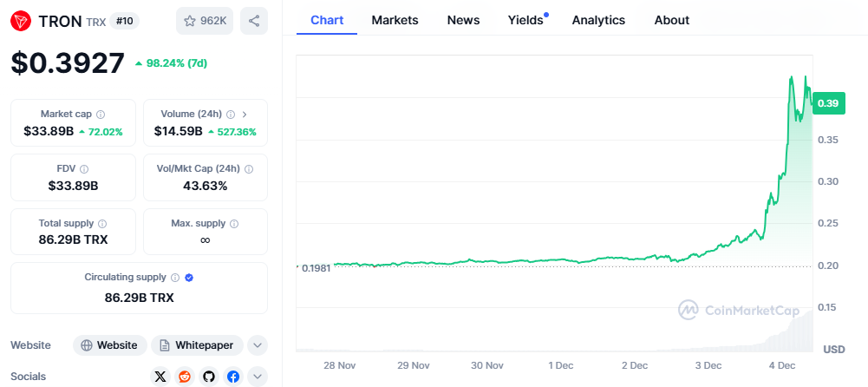The width and height of the screenshot is (868, 387).
Task: Click the 0.39 current price marker
Action: coord(828,103)
